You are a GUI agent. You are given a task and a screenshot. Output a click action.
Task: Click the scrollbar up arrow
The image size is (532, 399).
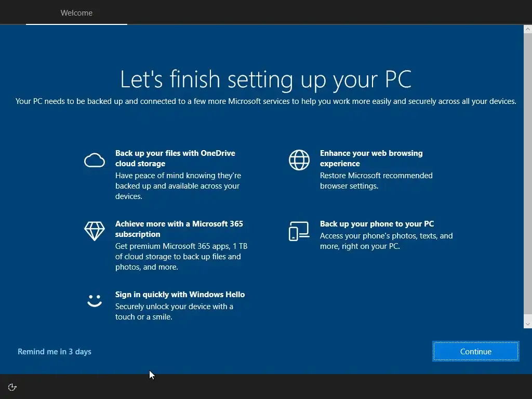pos(528,29)
